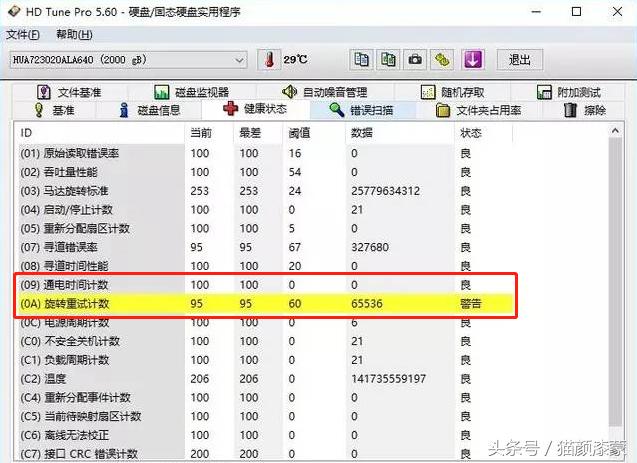Image resolution: width=637 pixels, height=463 pixels.
Task: Click the scrollbar up arrow in the list
Action: pyautogui.click(x=615, y=131)
